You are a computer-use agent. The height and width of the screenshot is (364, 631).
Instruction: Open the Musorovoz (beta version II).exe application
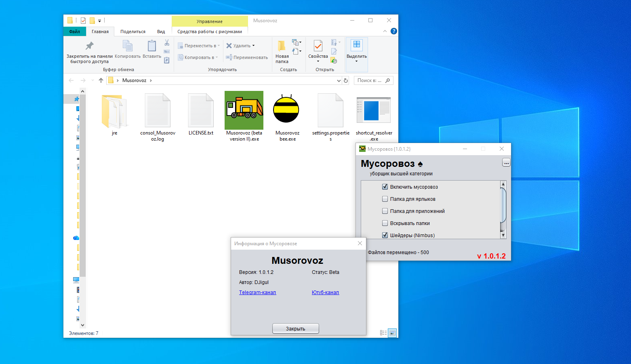point(244,110)
